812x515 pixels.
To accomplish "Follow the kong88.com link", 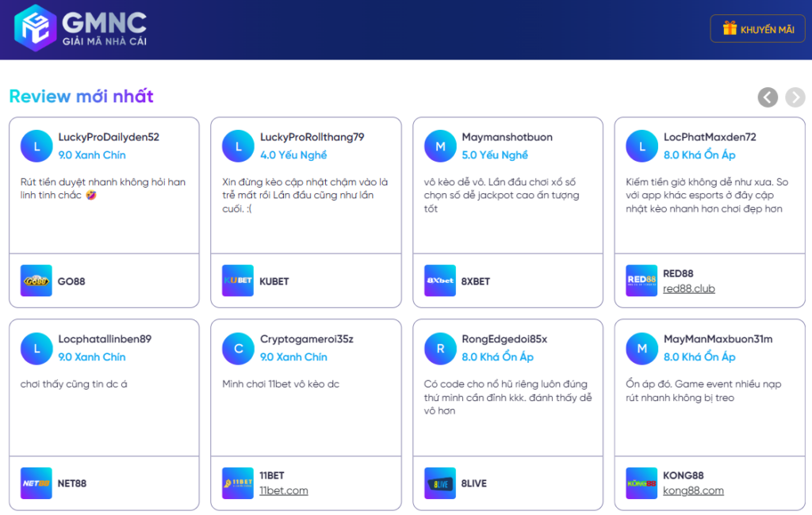I will click(x=693, y=491).
